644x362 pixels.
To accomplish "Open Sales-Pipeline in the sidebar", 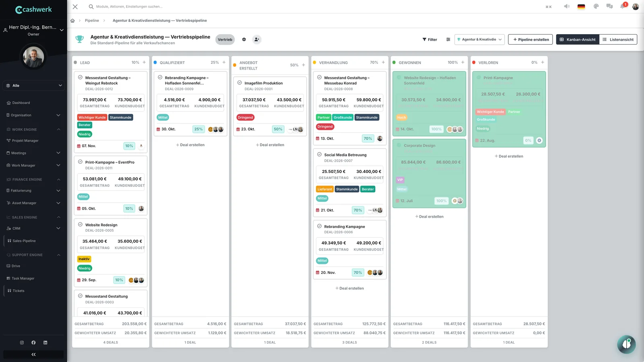I will click(24, 241).
